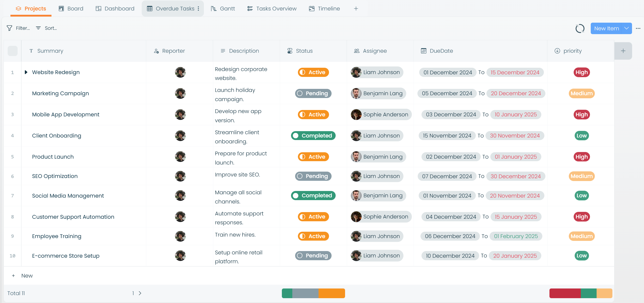The image size is (644, 303).
Task: Click the New Item button
Action: pyautogui.click(x=607, y=28)
